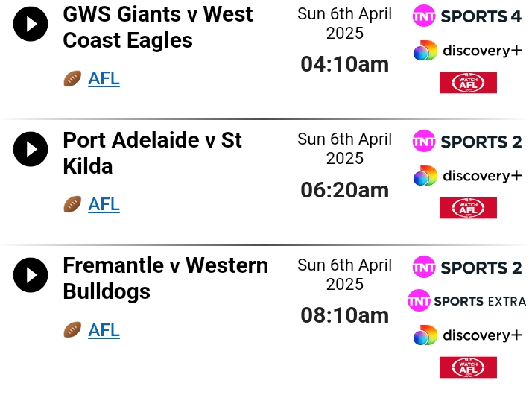Open Watch AFL logo for Port Adelaide match
The width and height of the screenshot is (532, 395).
click(x=468, y=208)
